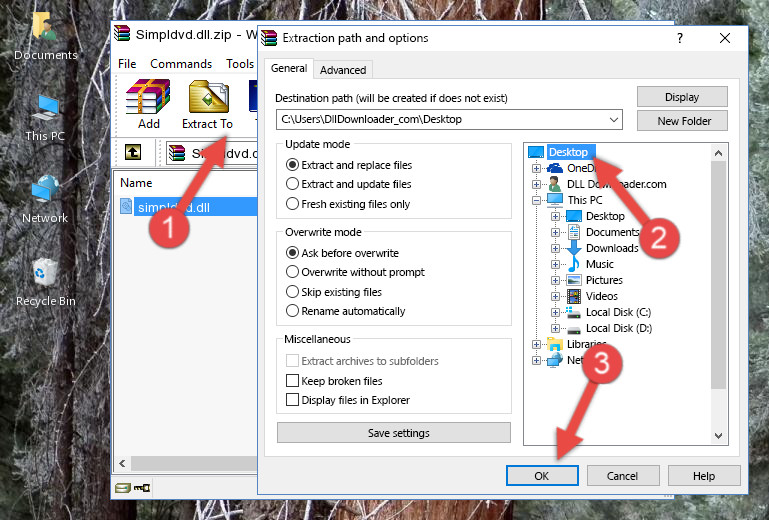Select Pictures in the folder tree
Screen dimensions: 769x520
point(604,280)
